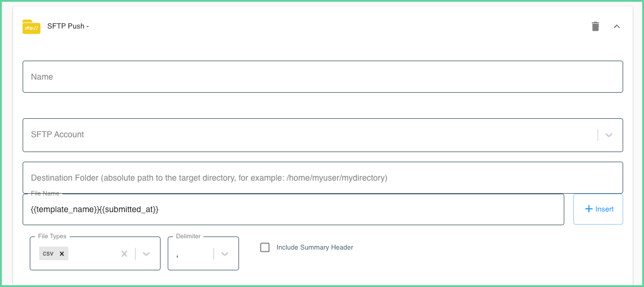The width and height of the screenshot is (644, 287).
Task: Remove the csv tag from File Types
Action: click(x=62, y=254)
